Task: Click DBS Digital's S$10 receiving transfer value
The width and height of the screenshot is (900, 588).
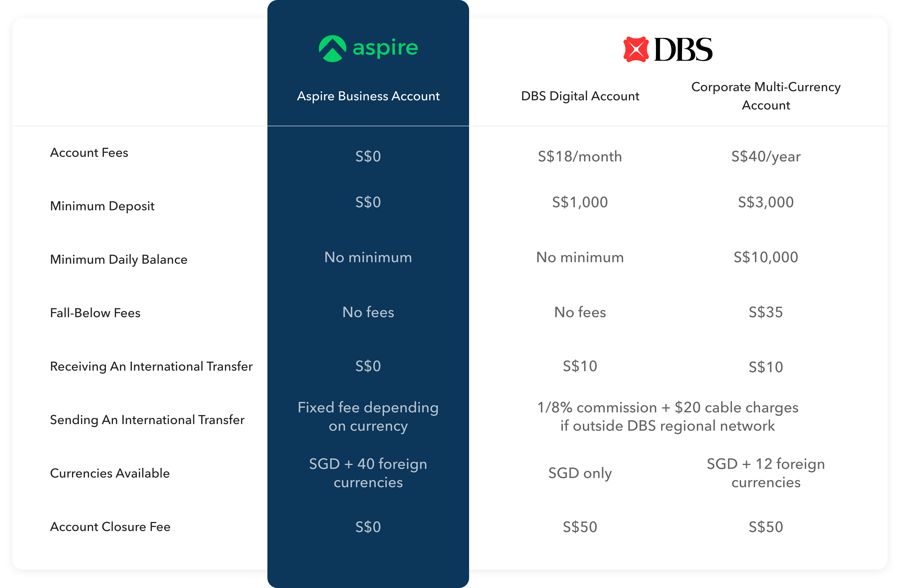Action: click(x=580, y=366)
